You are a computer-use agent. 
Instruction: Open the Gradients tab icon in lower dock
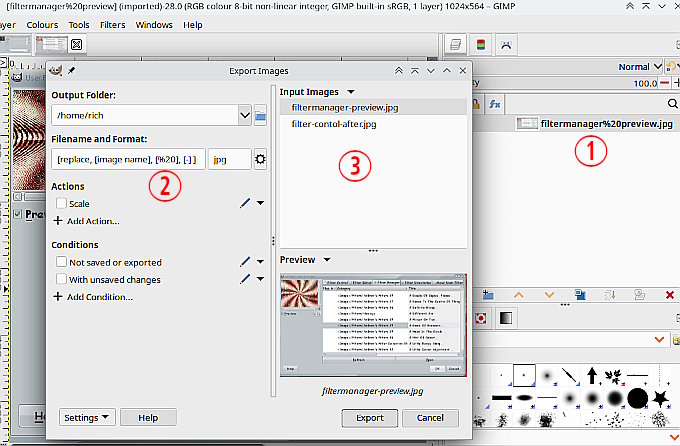(506, 318)
